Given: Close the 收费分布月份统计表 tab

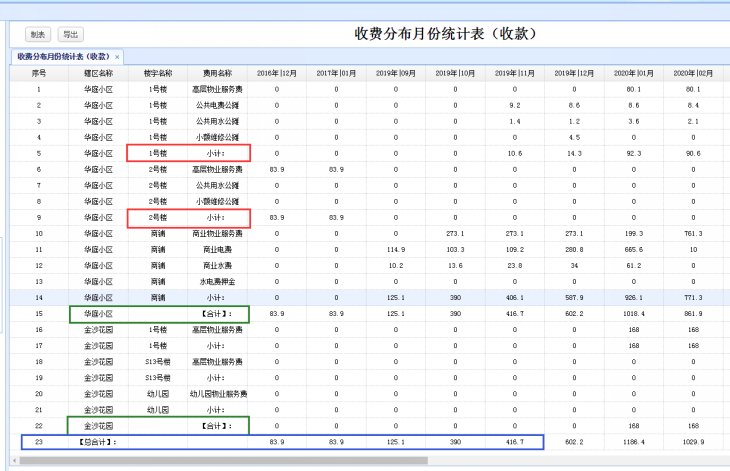Looking at the screenshot, I should tap(117, 57).
